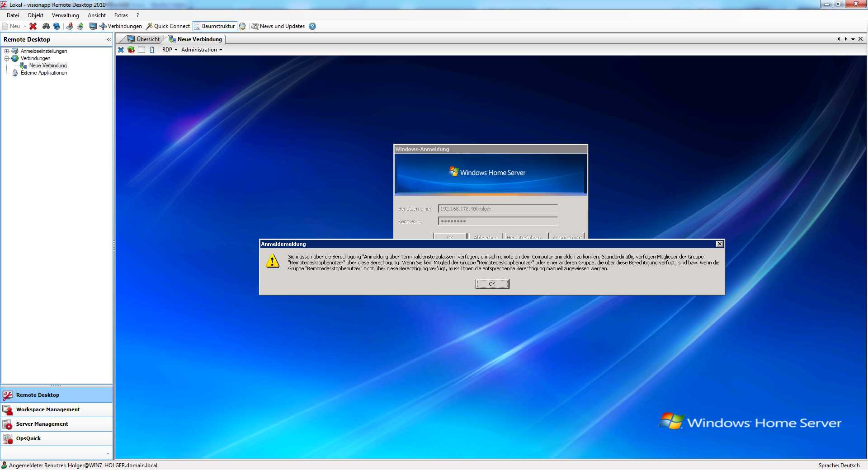The image size is (868, 470).
Task: Toggle the Baumstruktur tree view button
Action: pos(215,26)
